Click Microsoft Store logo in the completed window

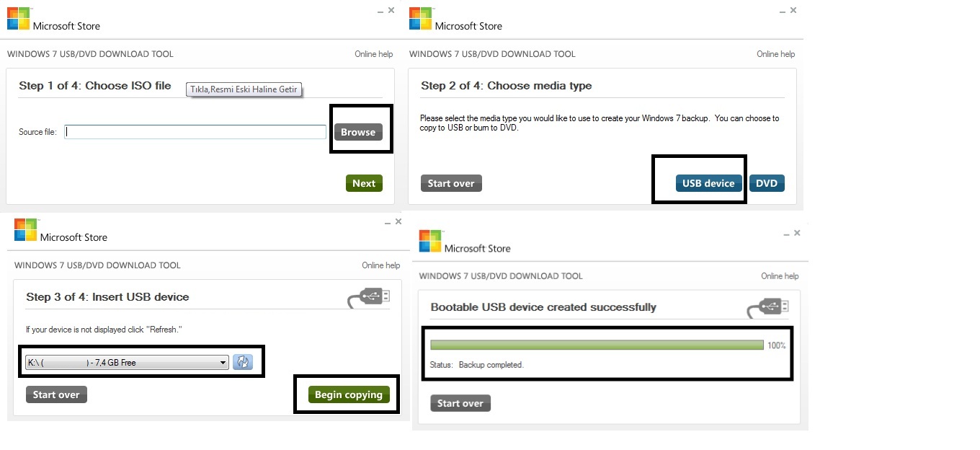click(431, 241)
